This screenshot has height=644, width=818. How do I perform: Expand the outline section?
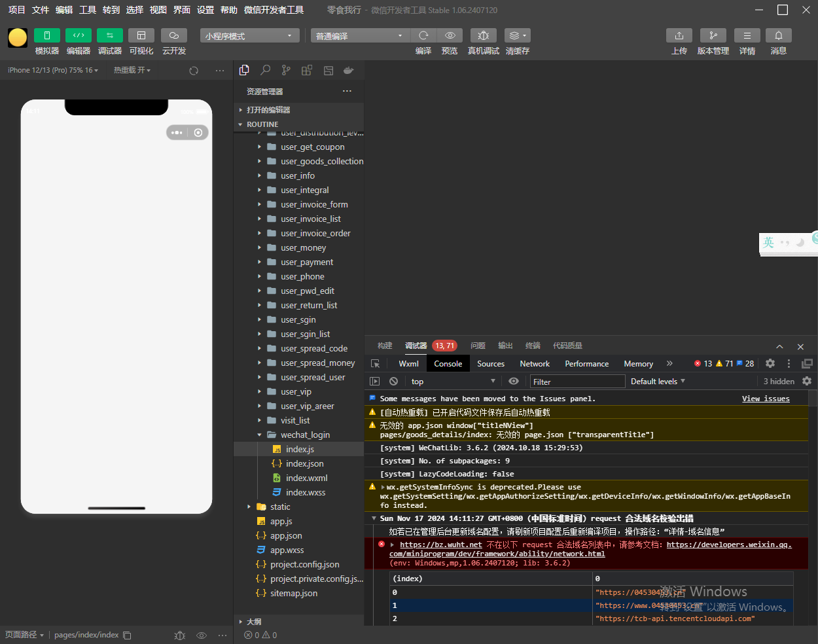click(x=298, y=622)
